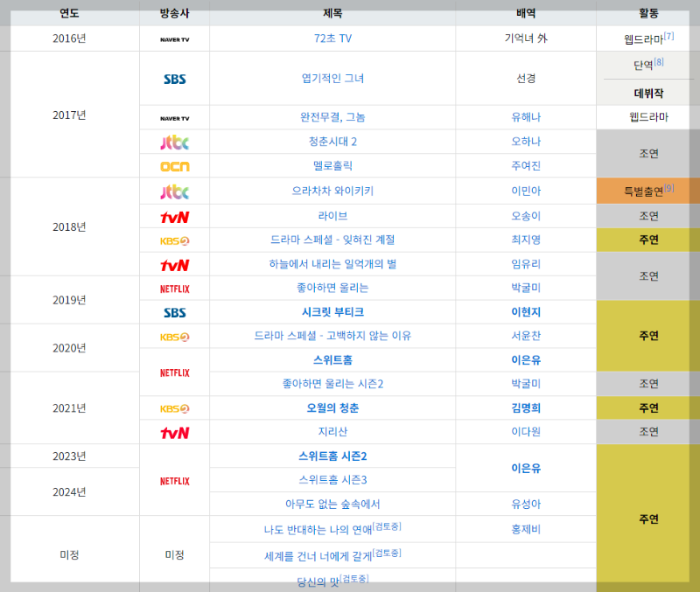Open 드라마 스페셜 - 고백하지 않는 이유 link
This screenshot has height=592, width=700.
tap(332, 336)
